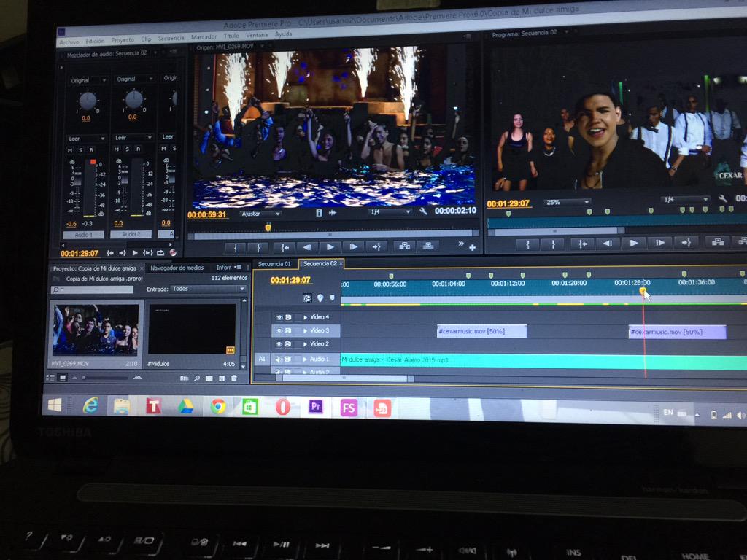747x560 pixels.
Task: Switch to Navegador de medios tab
Action: (177, 268)
